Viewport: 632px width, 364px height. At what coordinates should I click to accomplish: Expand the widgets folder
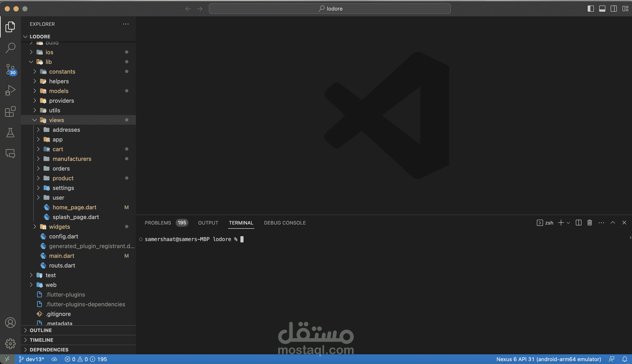click(x=79, y=227)
